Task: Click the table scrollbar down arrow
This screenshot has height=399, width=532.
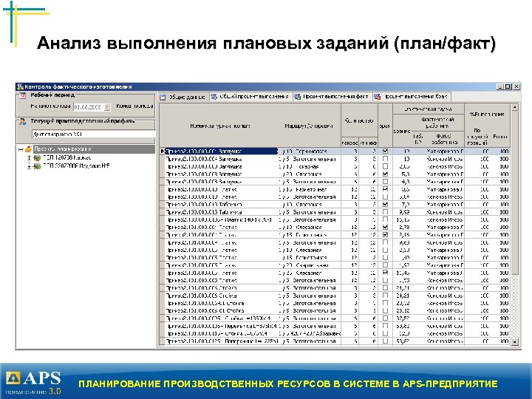Action: pos(515,342)
